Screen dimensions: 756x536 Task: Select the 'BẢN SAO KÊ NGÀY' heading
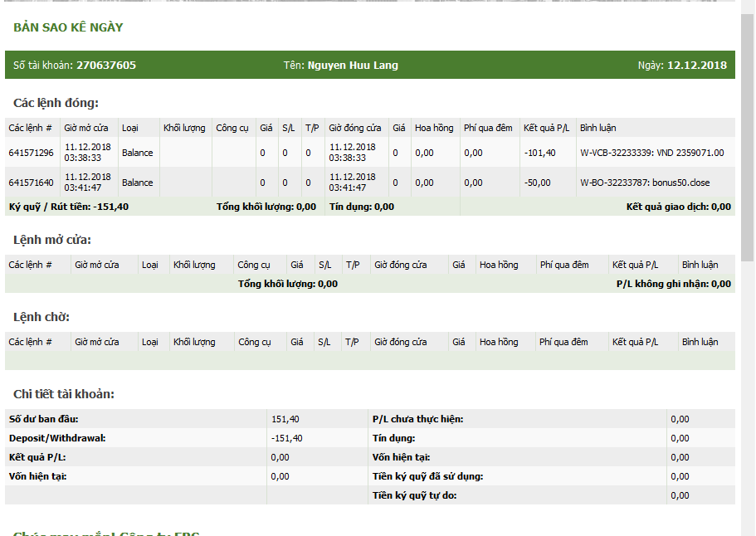(68, 27)
